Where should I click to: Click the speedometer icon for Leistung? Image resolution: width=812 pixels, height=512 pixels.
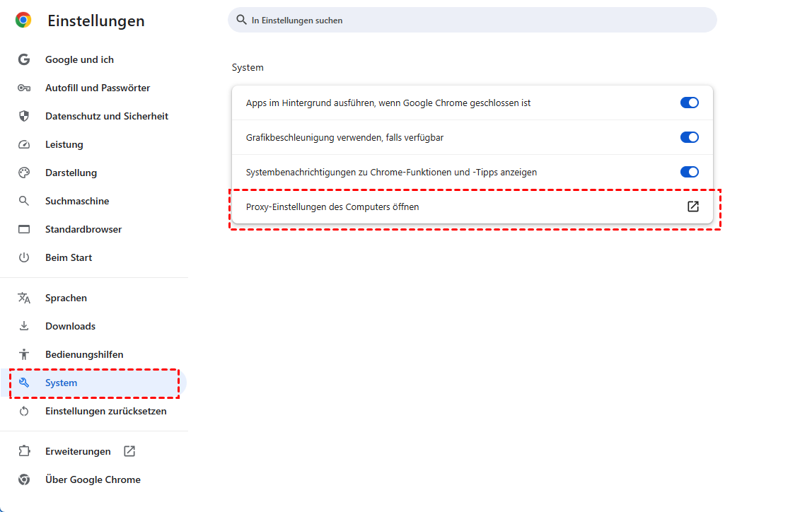point(24,145)
